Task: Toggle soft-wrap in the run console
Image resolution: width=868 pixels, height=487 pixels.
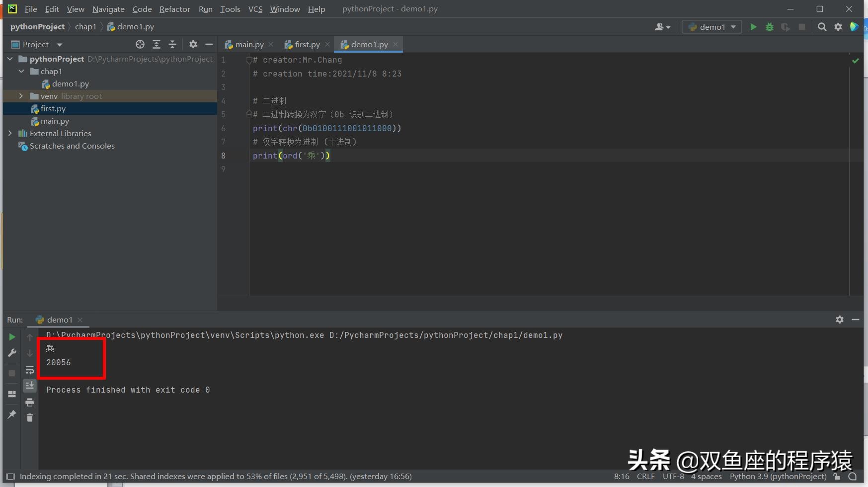Action: pos(30,370)
